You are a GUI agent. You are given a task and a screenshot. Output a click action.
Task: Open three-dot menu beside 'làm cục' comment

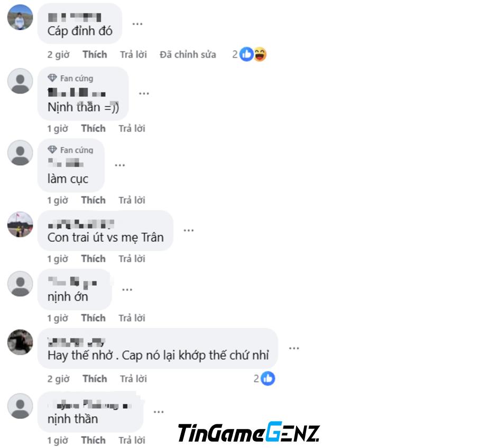pos(120,165)
